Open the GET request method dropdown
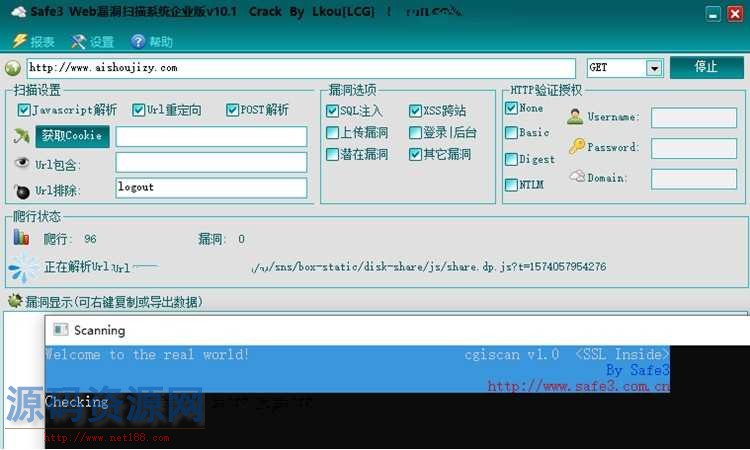This screenshot has height=450, width=750. 654,68
